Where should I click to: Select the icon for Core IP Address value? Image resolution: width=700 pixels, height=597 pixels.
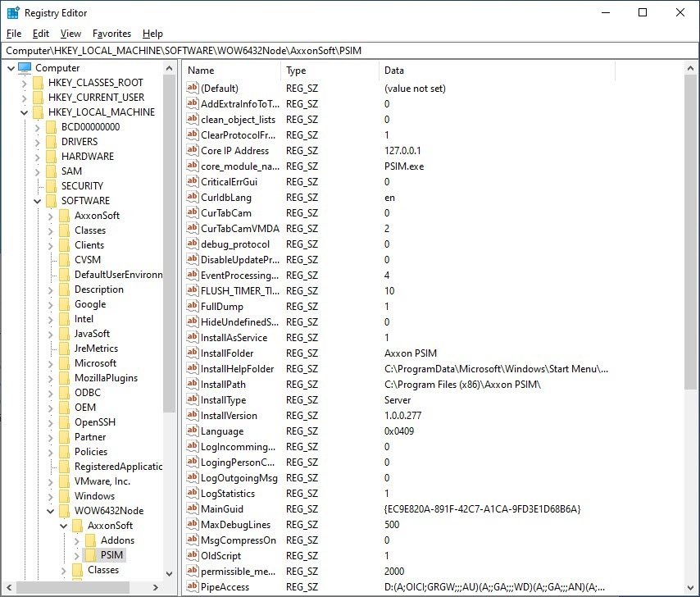[193, 151]
